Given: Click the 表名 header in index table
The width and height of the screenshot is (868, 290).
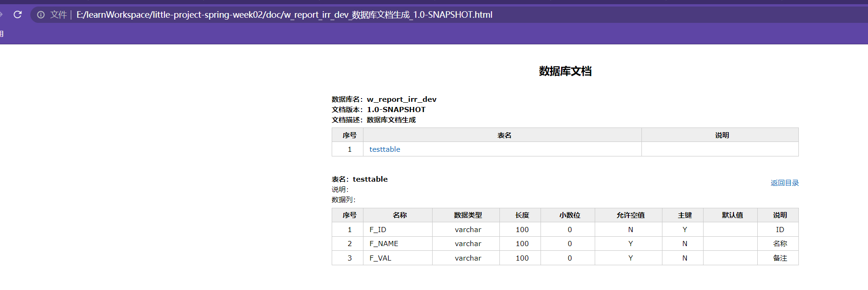Looking at the screenshot, I should pyautogui.click(x=505, y=135).
